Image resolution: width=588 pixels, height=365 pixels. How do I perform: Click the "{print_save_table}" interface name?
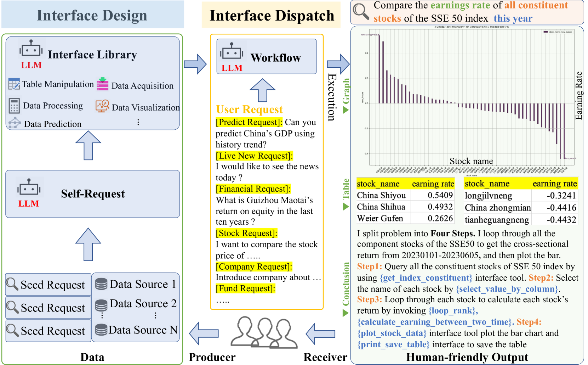pos(393,344)
